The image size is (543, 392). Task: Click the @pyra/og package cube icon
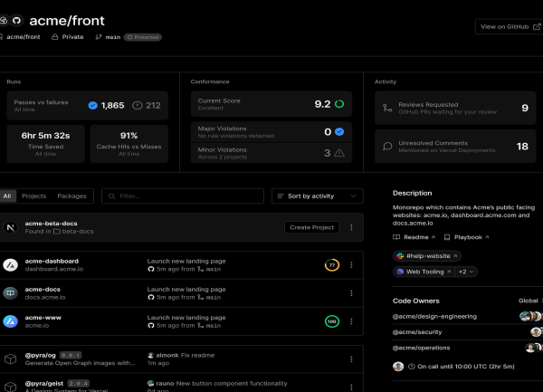(11, 360)
